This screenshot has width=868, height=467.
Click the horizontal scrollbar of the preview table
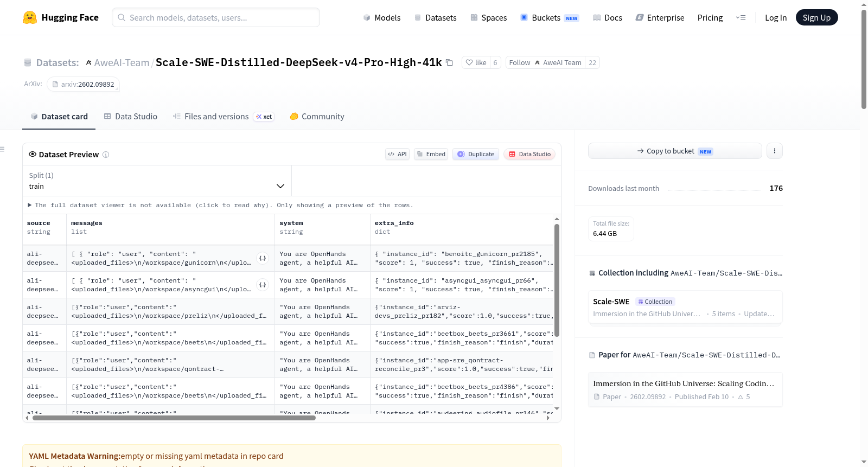174,418
